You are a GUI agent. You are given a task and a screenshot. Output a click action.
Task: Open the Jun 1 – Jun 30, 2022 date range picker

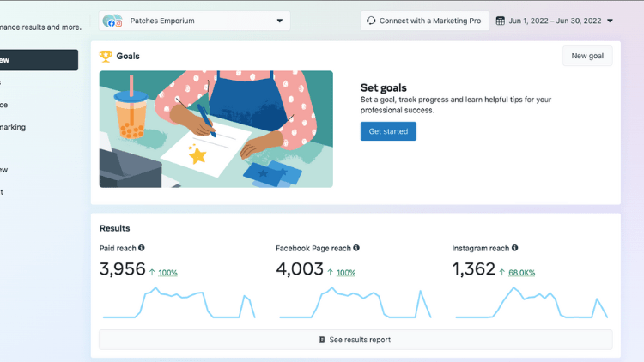pyautogui.click(x=555, y=21)
